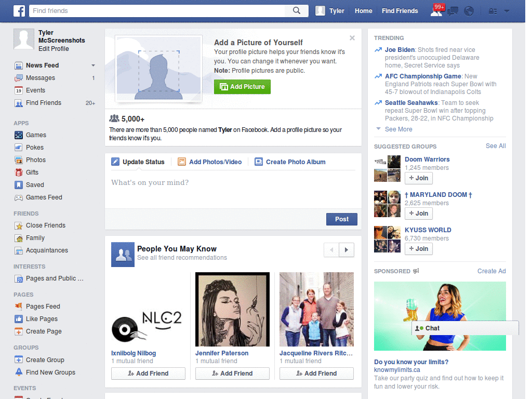The height and width of the screenshot is (399, 532).
Task: Click the Events calendar icon
Action: point(19,90)
